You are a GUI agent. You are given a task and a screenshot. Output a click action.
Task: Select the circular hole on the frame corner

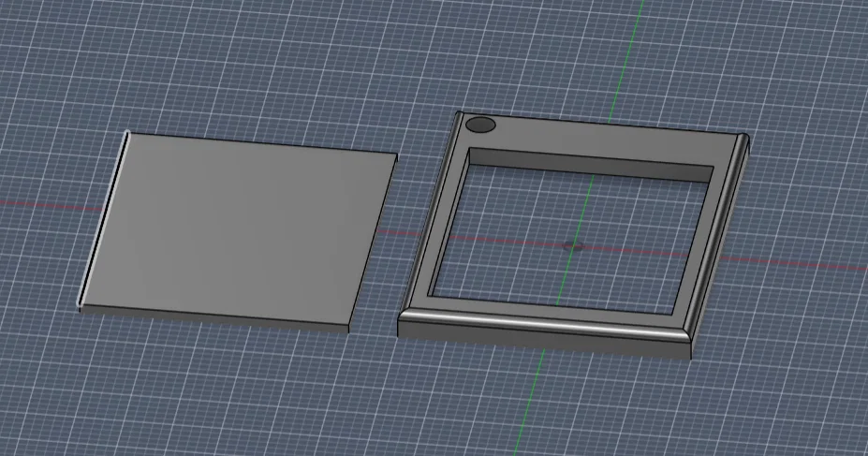480,125
